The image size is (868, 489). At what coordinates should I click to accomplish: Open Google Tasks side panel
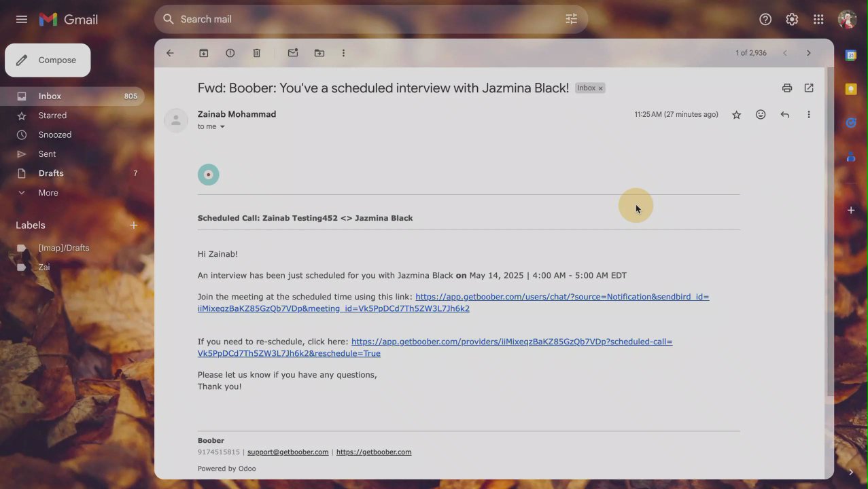(x=851, y=123)
